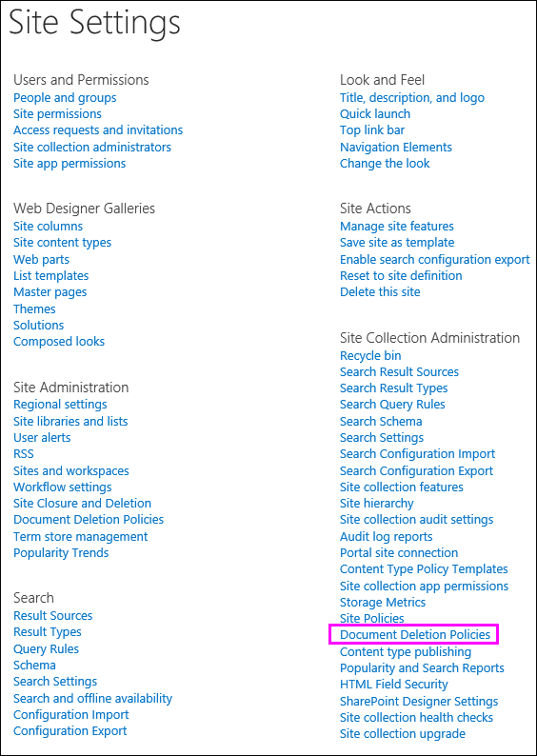The height and width of the screenshot is (756, 537).
Task: Open Search Result Sources
Action: (399, 372)
